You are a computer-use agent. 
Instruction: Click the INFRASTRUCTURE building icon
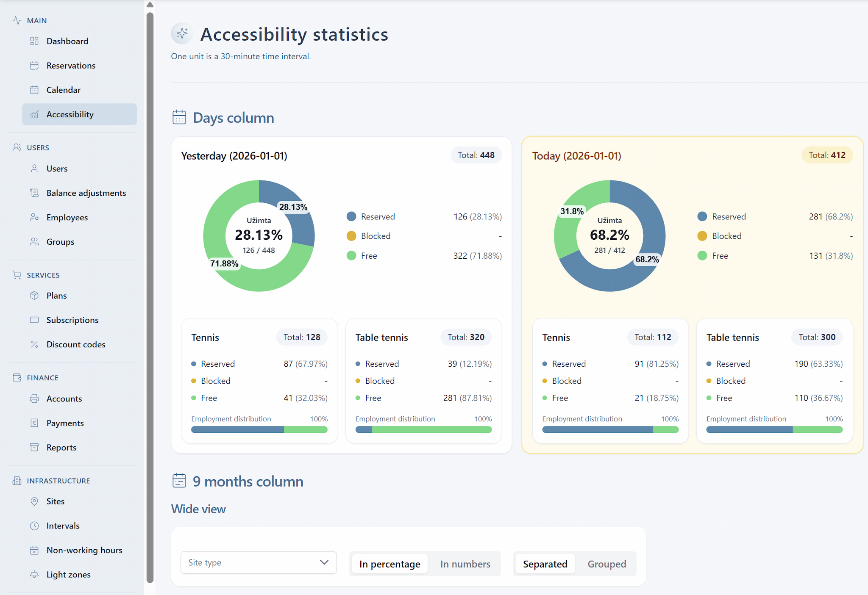pos(17,481)
